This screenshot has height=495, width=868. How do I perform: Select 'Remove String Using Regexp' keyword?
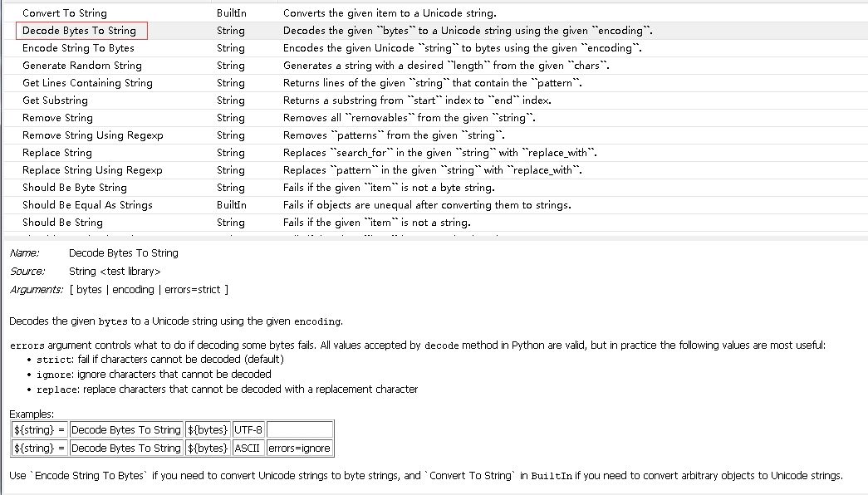click(92, 135)
